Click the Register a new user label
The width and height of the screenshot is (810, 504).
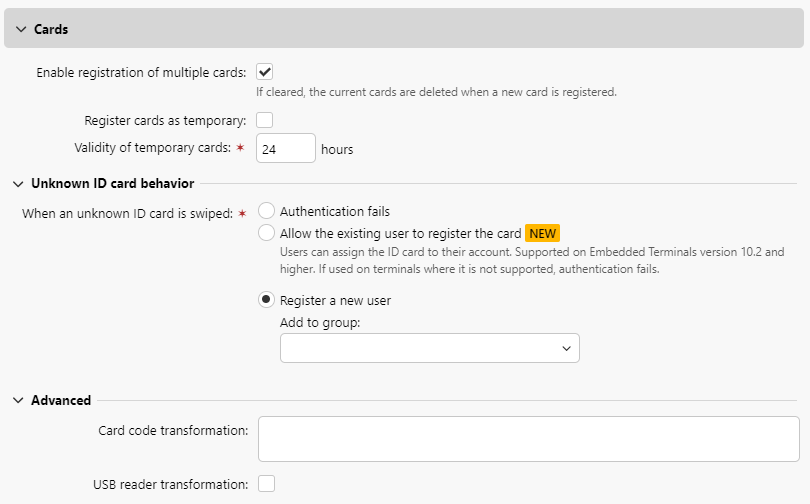point(335,300)
